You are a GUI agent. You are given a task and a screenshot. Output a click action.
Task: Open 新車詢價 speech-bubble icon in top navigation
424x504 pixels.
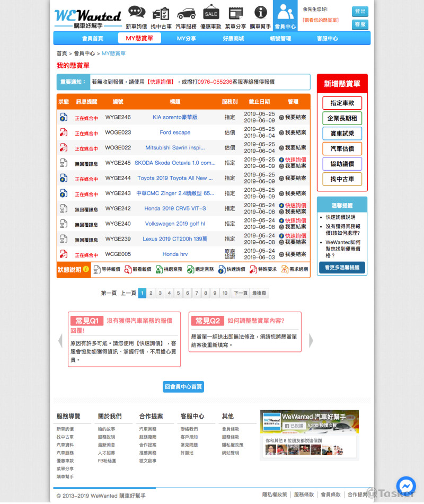[x=137, y=12]
